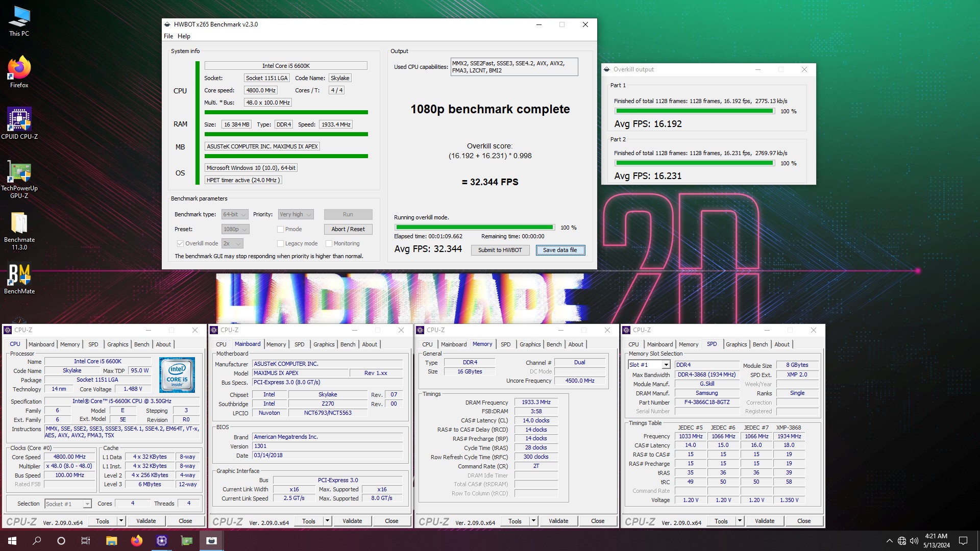Enable Pmode checkbox
The width and height of the screenshot is (980, 551).
point(280,230)
